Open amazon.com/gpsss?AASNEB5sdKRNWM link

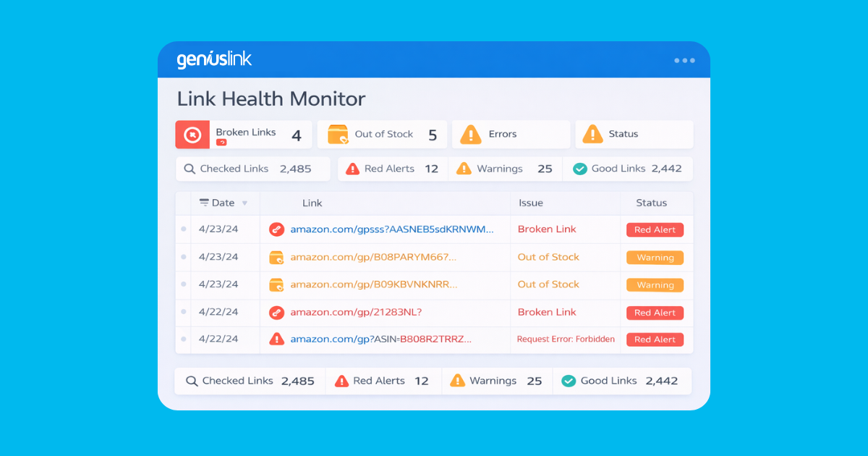click(x=392, y=229)
